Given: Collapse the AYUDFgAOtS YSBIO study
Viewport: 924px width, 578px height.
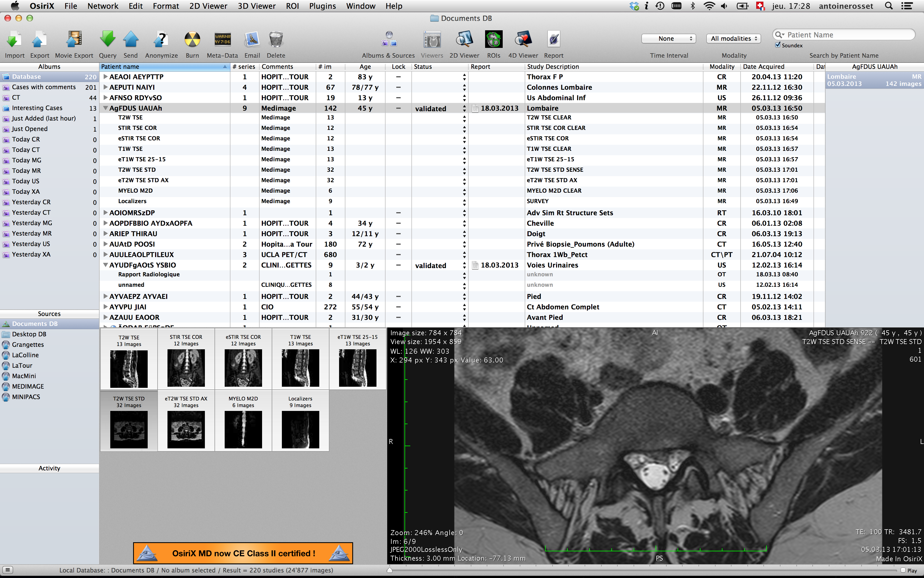Looking at the screenshot, I should [105, 265].
